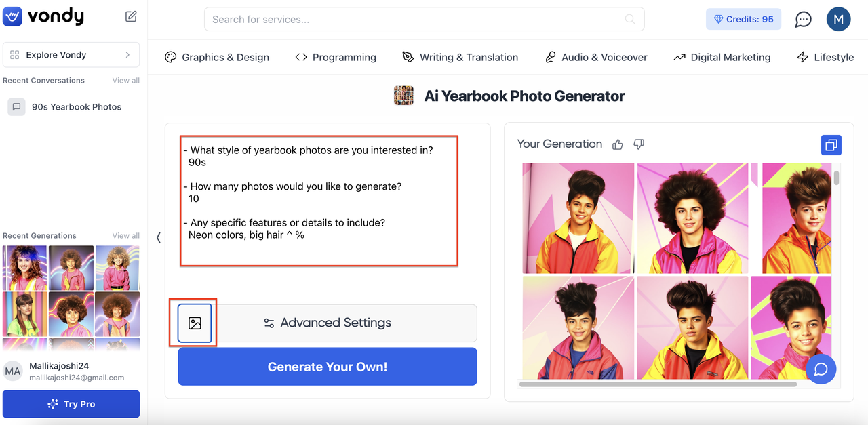Open Lifestyle category
This screenshot has height=425, width=868.
pyautogui.click(x=825, y=57)
